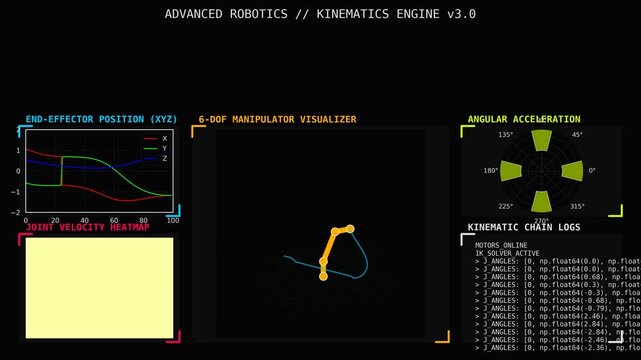Click the end-effector joint at the arm tip
The width and height of the screenshot is (641, 360).
pos(350,229)
